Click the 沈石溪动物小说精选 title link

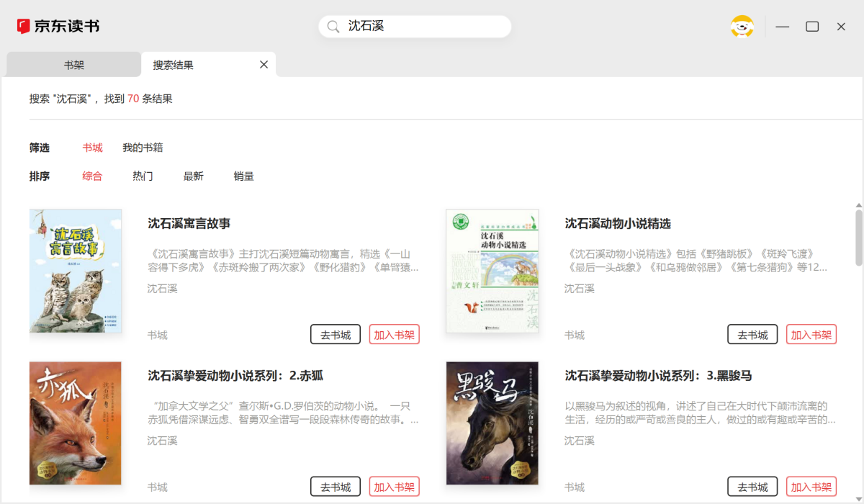click(x=618, y=224)
